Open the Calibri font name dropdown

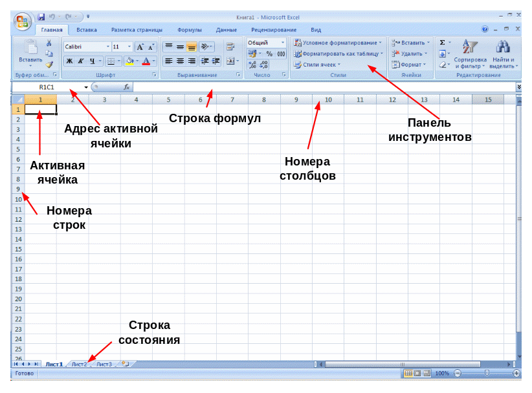pos(108,47)
